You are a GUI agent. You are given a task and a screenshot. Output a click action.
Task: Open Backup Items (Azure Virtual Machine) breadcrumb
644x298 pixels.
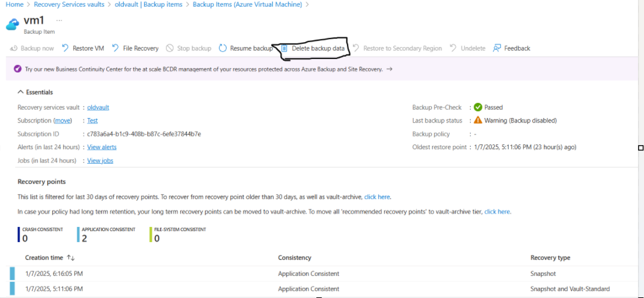coord(247,5)
